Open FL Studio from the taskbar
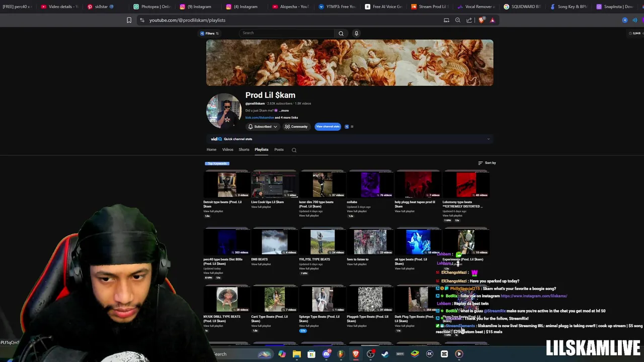The image size is (644, 362). point(341,354)
